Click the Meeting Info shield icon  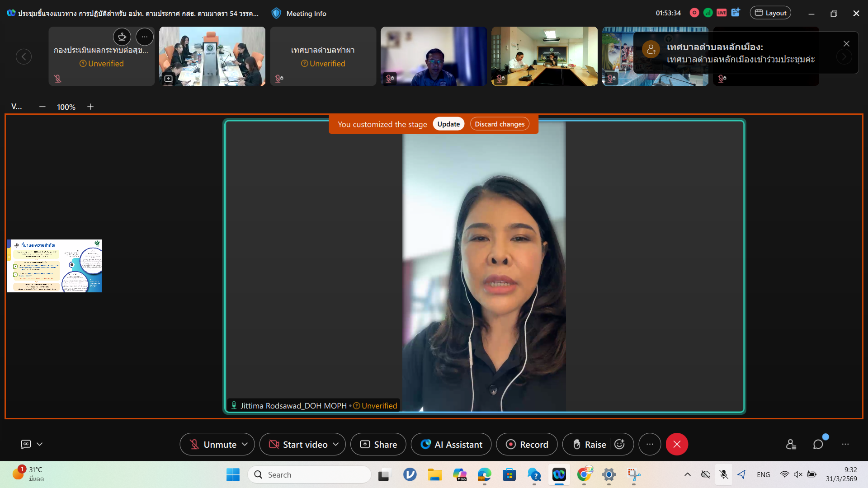[276, 14]
